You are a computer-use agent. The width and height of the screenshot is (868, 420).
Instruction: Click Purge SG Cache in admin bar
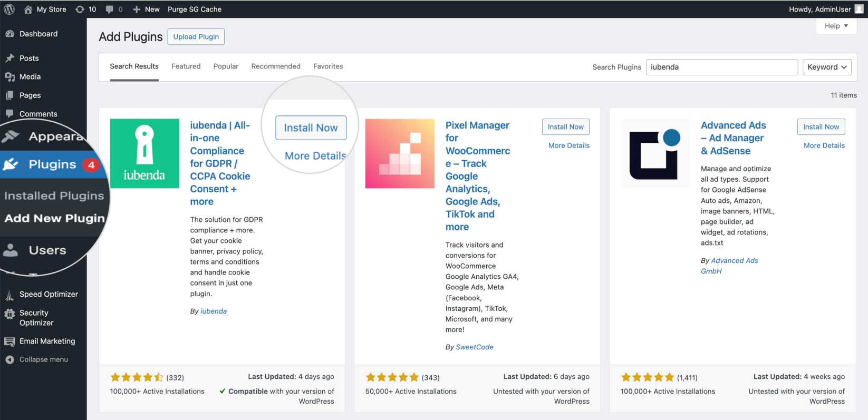(x=195, y=9)
